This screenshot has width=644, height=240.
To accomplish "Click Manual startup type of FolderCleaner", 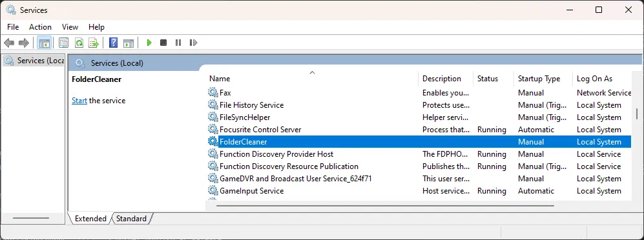I will [531, 142].
